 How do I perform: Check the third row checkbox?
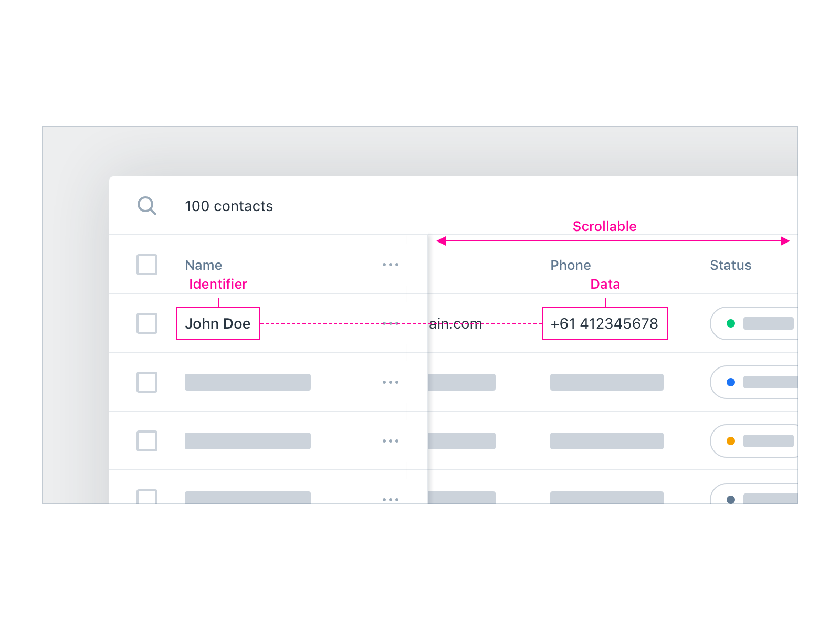(147, 441)
